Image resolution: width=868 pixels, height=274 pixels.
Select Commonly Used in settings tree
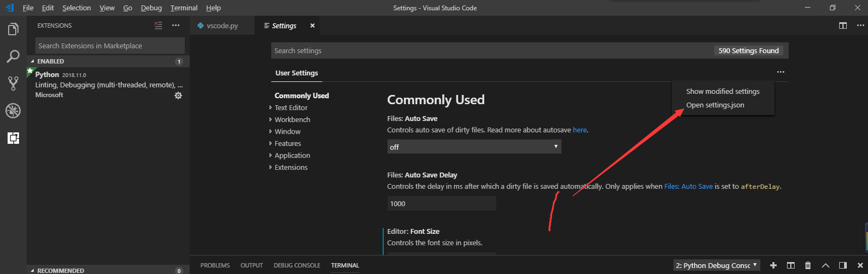302,95
